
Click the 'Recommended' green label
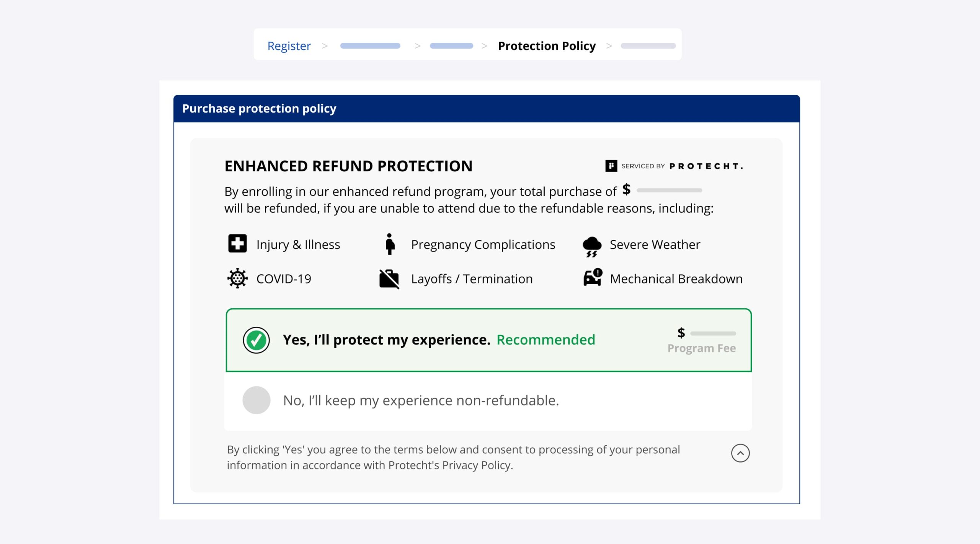546,340
